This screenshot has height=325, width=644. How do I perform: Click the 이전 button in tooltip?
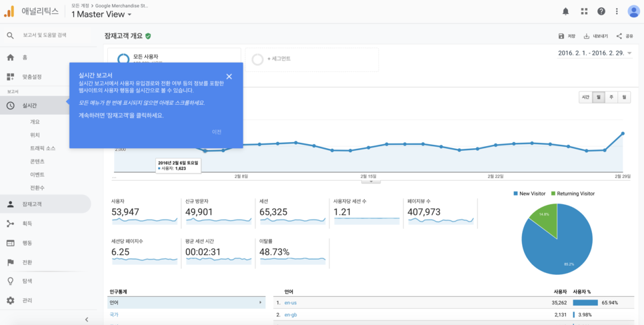coord(217,132)
